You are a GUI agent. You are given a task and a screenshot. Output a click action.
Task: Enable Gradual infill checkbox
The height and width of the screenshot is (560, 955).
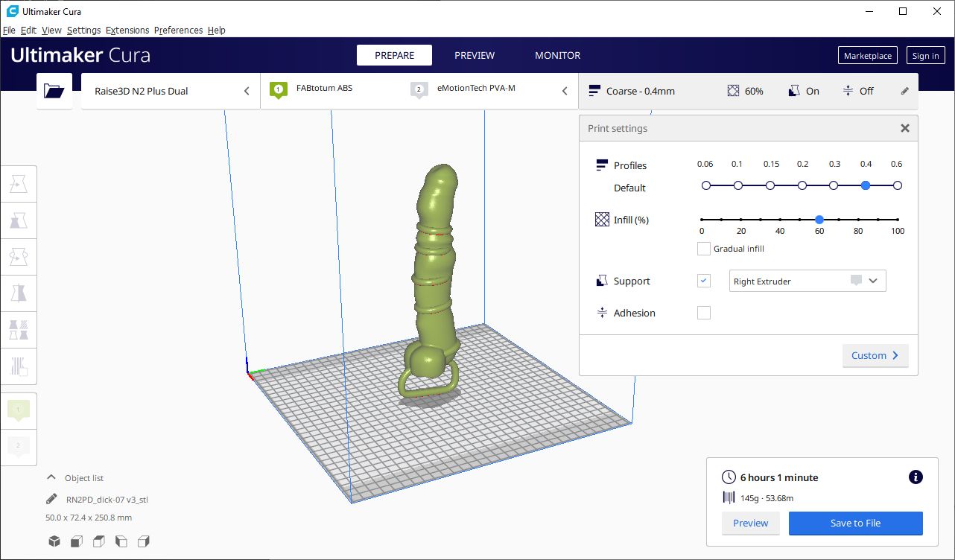pos(703,249)
